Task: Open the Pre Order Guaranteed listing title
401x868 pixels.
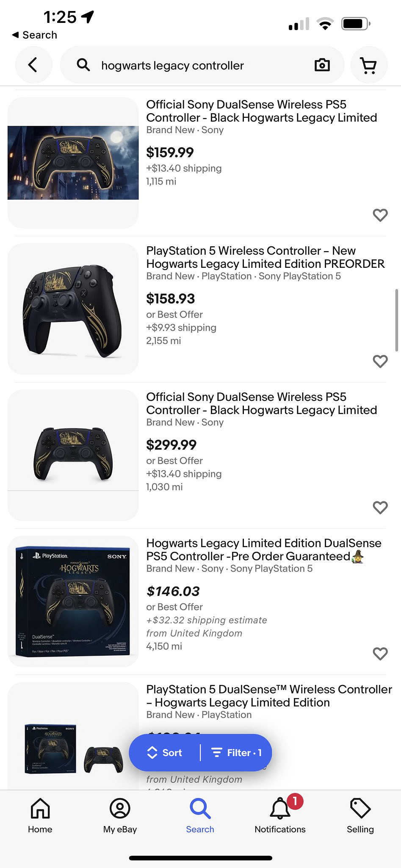Action: click(x=263, y=550)
